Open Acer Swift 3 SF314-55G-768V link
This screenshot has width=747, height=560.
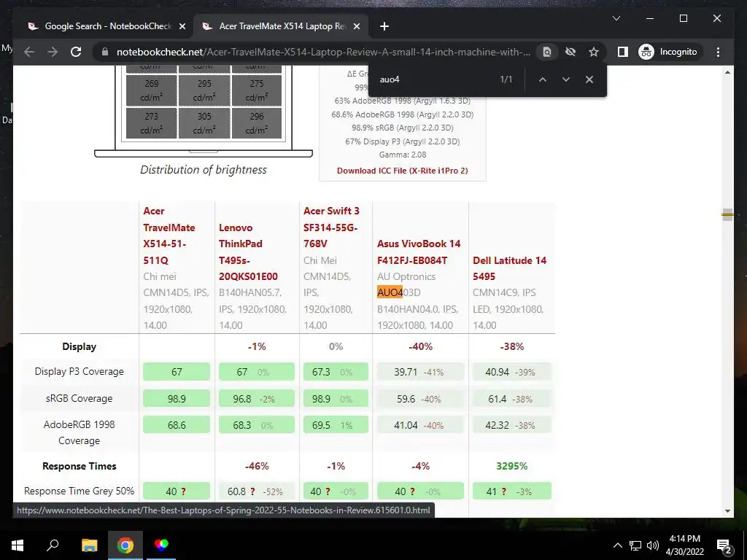[332, 227]
